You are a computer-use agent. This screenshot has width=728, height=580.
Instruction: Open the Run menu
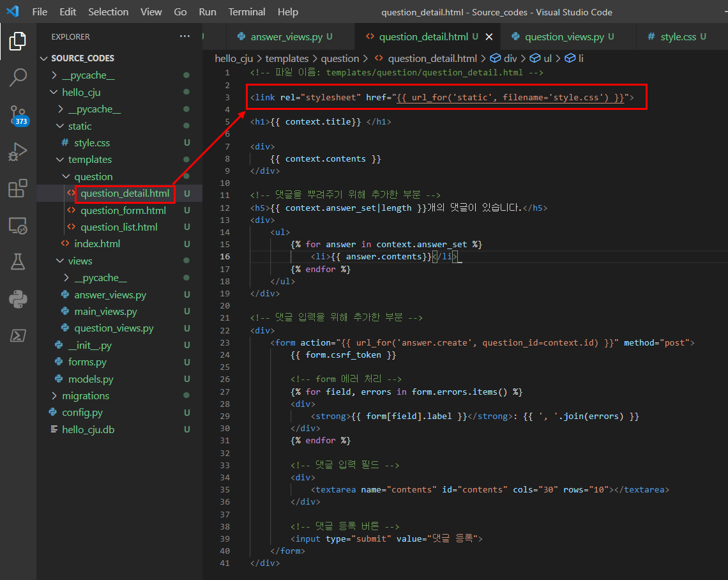click(x=208, y=11)
